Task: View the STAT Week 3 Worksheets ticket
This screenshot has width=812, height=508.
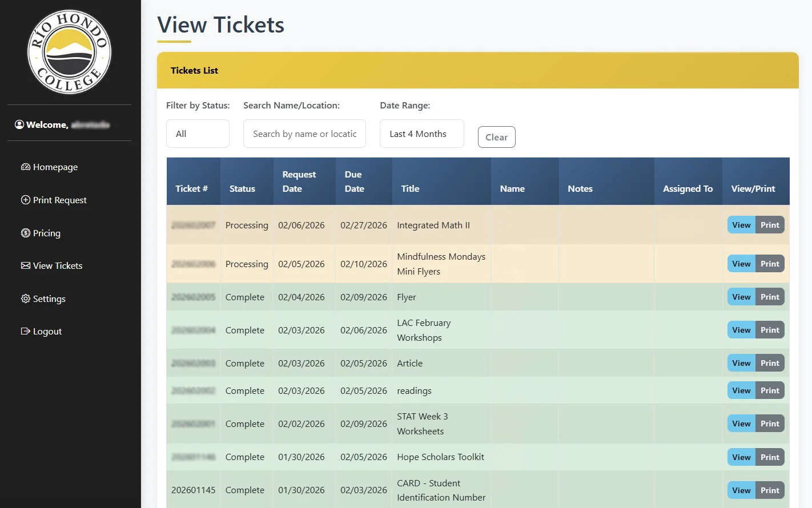Action: [741, 424]
